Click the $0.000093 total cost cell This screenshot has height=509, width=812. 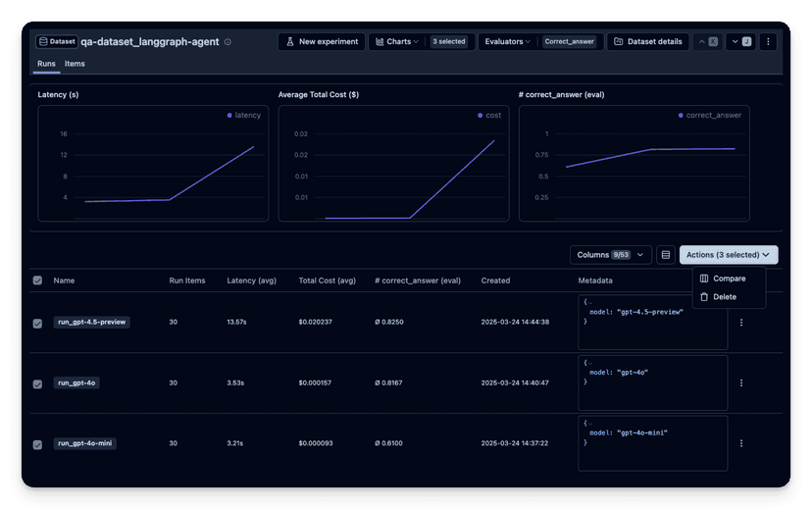pos(316,443)
